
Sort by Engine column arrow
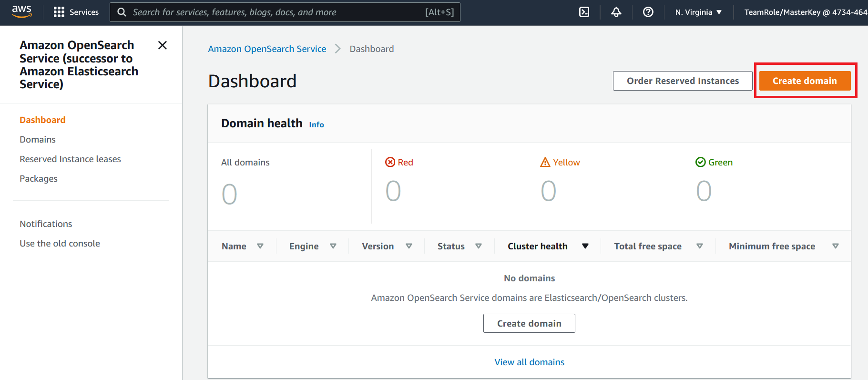tap(333, 246)
